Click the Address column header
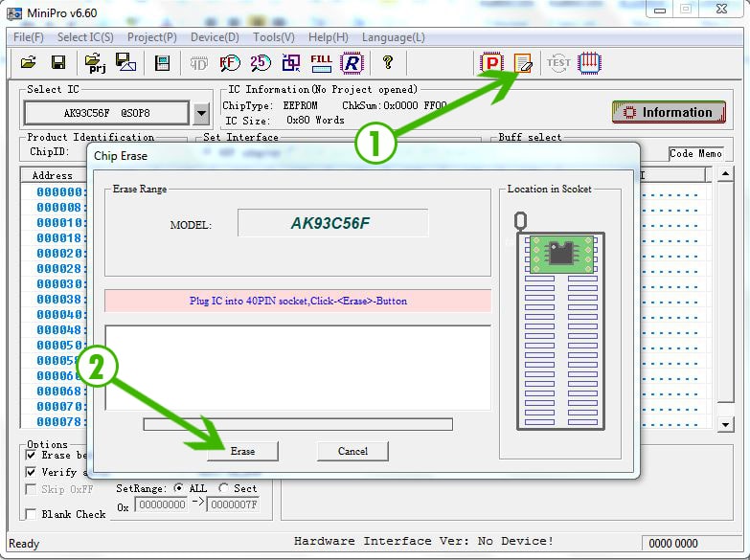 click(x=53, y=175)
